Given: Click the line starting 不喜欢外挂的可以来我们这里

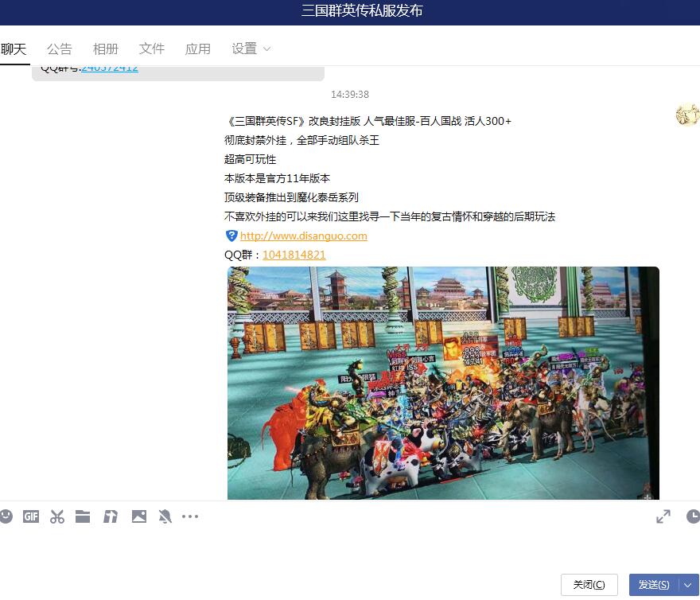Looking at the screenshot, I should pyautogui.click(x=390, y=216).
